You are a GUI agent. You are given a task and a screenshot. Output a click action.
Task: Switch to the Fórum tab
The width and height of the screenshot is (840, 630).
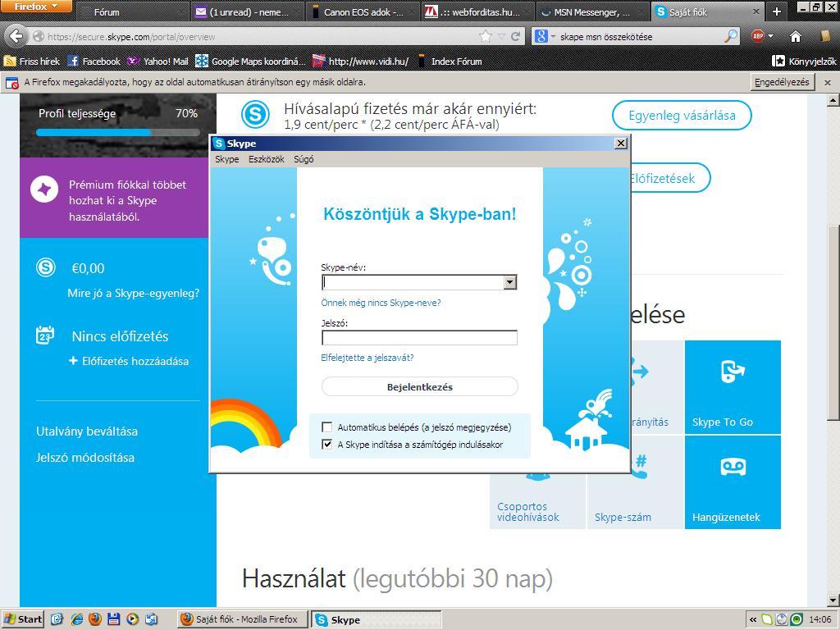pyautogui.click(x=132, y=11)
